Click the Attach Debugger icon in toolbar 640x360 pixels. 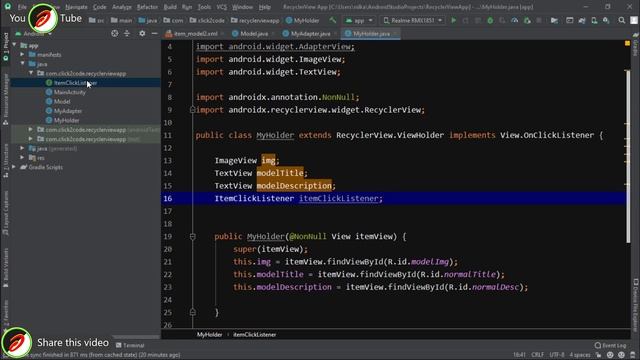click(527, 20)
